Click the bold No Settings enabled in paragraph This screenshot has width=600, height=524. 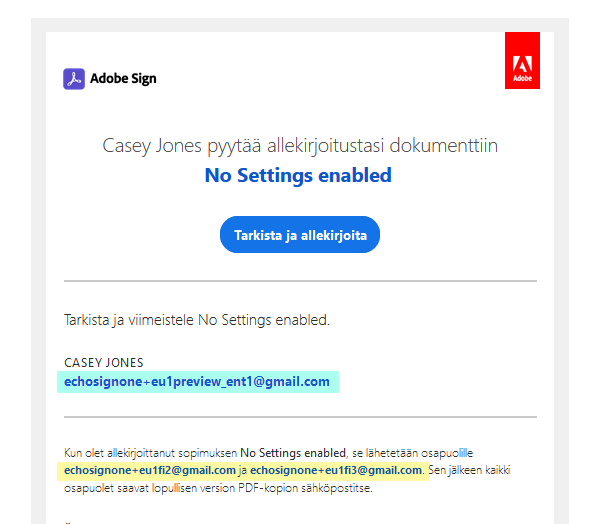pyautogui.click(x=291, y=453)
